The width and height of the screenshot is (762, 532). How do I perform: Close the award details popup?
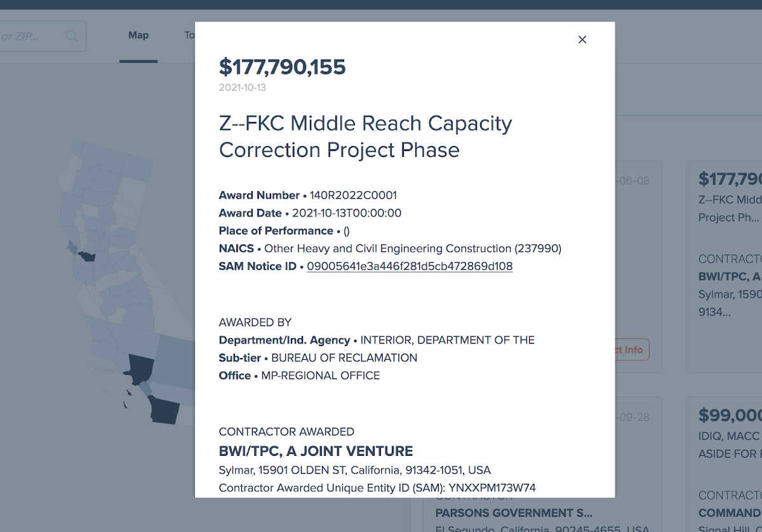click(582, 39)
